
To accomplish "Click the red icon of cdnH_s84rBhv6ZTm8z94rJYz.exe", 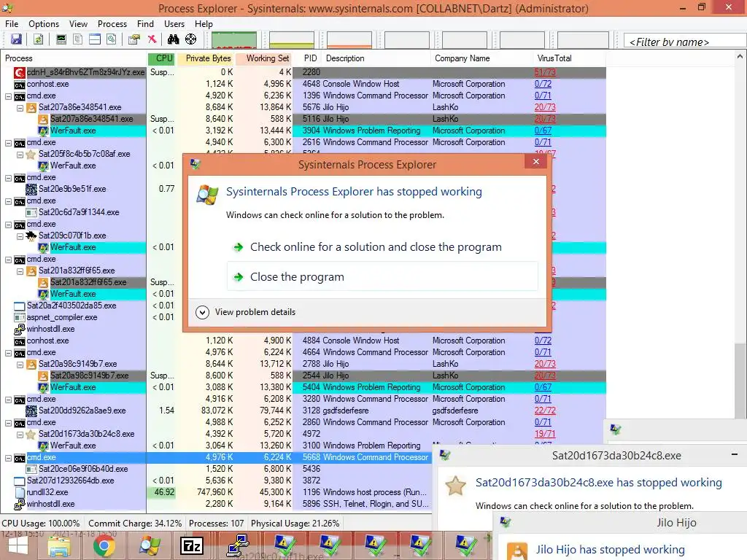I will [20, 72].
